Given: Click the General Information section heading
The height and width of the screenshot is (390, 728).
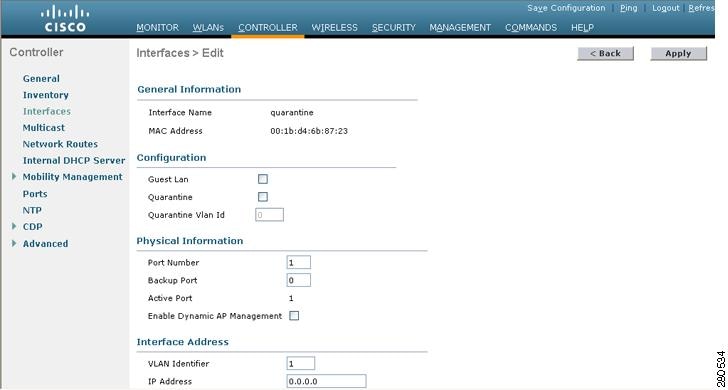Looking at the screenshot, I should [x=189, y=89].
